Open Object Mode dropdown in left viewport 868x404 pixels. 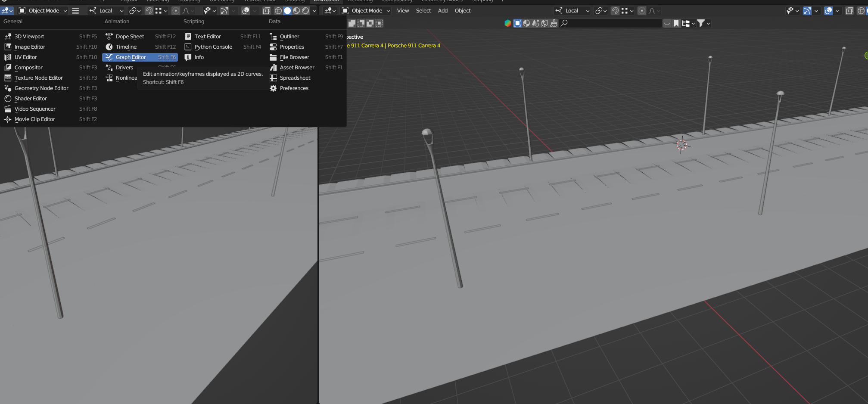43,11
